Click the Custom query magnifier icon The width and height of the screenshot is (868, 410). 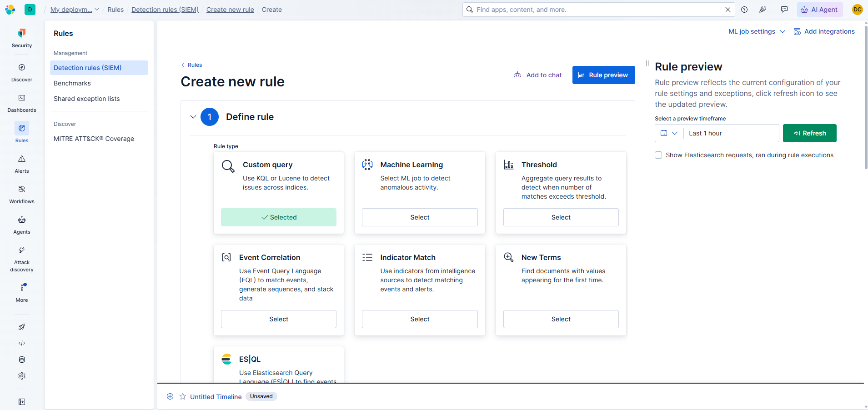(228, 166)
